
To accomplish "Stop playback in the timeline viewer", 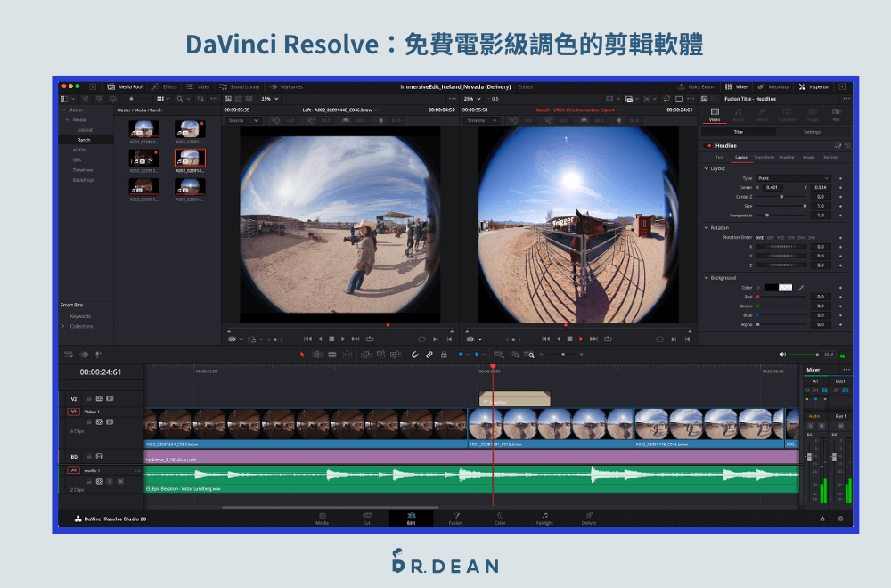I will pyautogui.click(x=570, y=339).
